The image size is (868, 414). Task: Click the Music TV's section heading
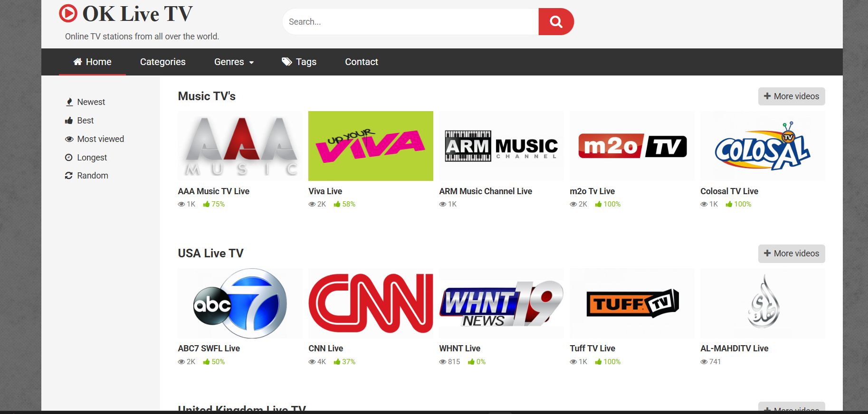(x=207, y=96)
